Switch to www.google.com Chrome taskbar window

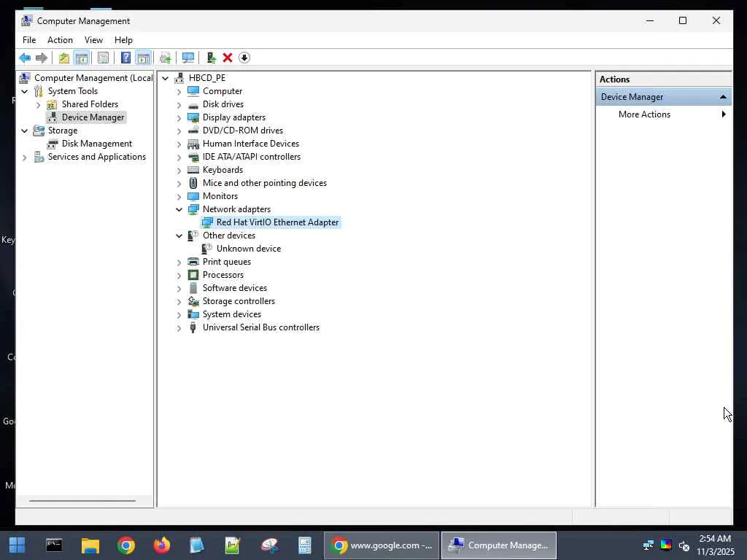click(381, 545)
